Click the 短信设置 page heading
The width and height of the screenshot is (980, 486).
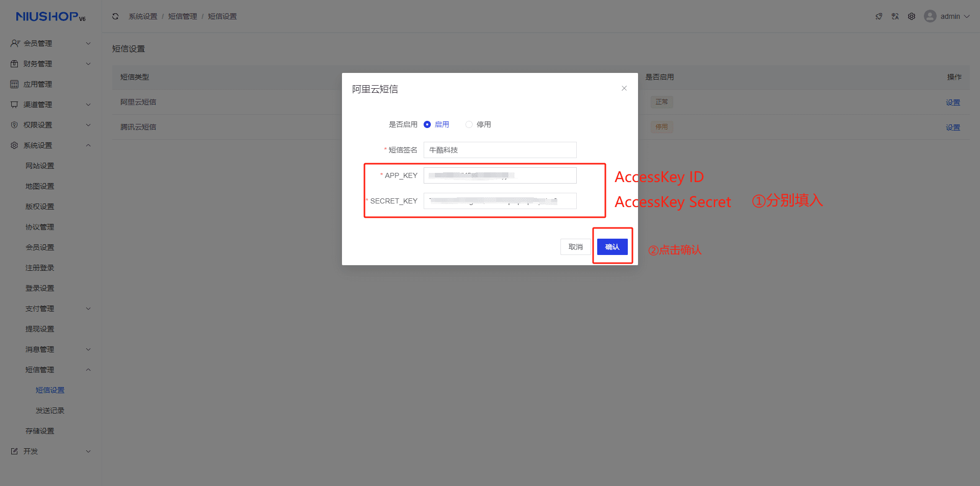(129, 49)
